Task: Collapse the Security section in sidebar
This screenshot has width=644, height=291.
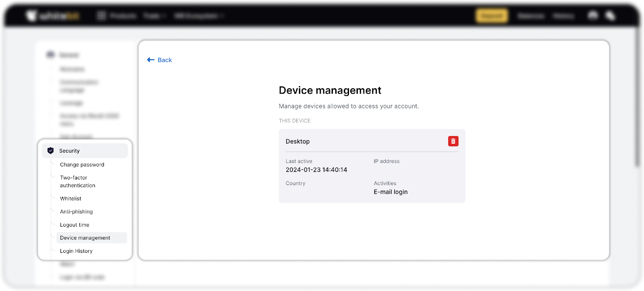Action: click(85, 151)
